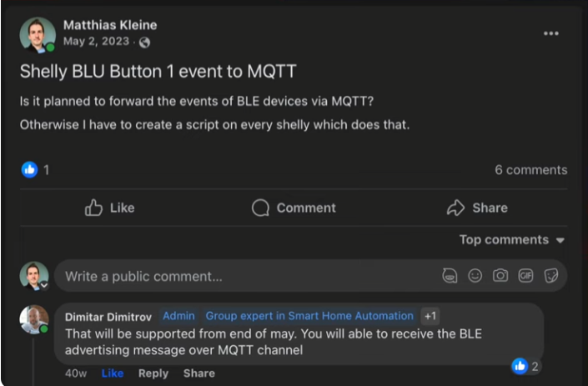Type in the Write a public comment field
The width and height of the screenshot is (588, 386).
point(242,276)
